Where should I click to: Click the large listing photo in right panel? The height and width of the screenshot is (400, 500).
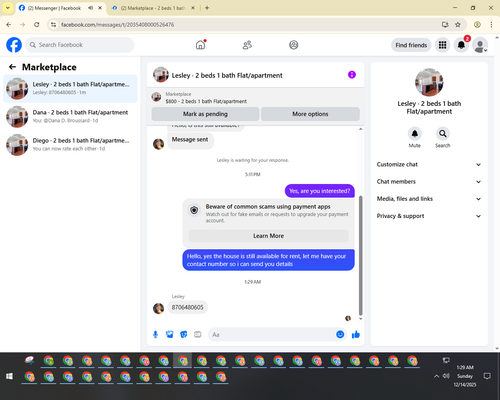(x=429, y=82)
